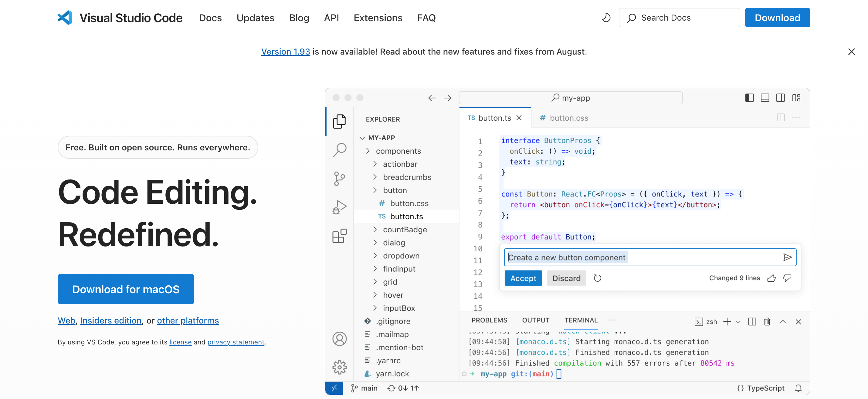Image resolution: width=868 pixels, height=399 pixels.
Task: Click the Search icon in activity bar
Action: (339, 149)
